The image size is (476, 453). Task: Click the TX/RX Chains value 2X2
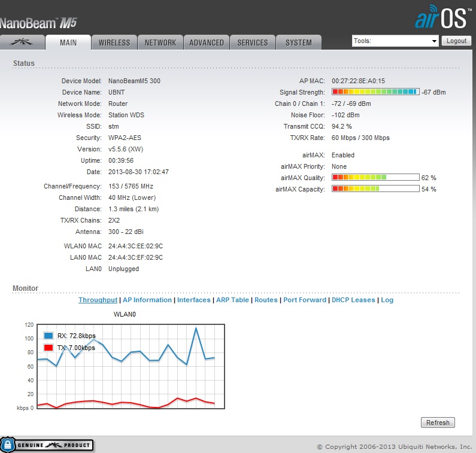(114, 221)
